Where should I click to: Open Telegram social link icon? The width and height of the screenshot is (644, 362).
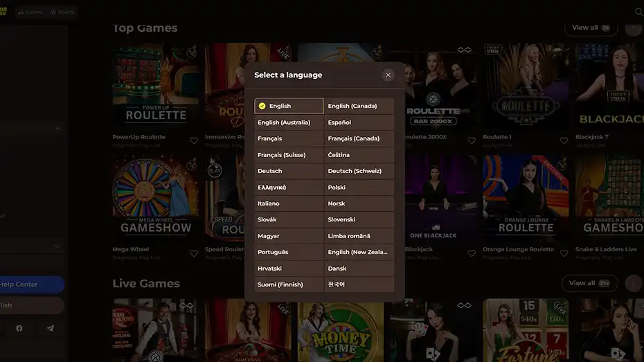[x=50, y=328]
